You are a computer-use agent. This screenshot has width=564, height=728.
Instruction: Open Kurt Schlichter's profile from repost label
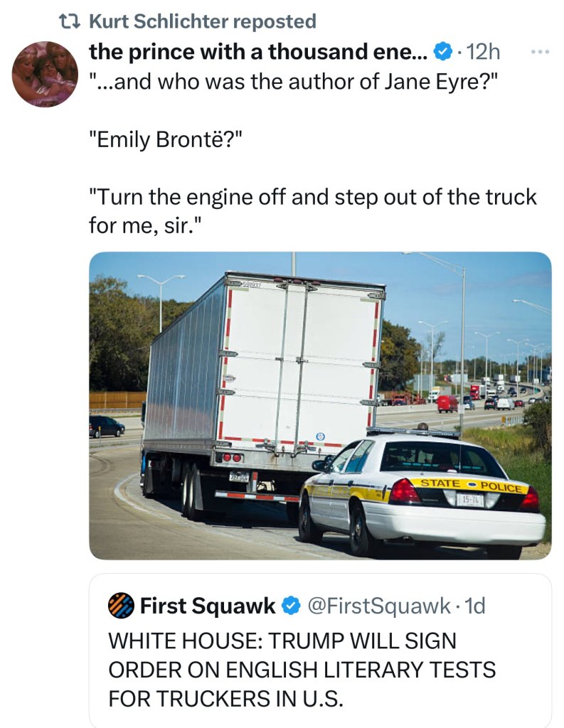coord(201,22)
